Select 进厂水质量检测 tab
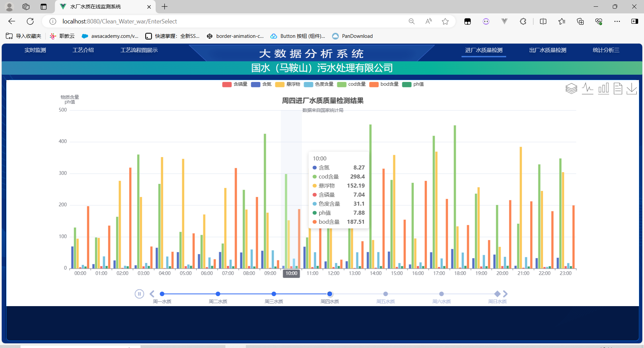Screen dimensions: 644x348 tap(484, 50)
